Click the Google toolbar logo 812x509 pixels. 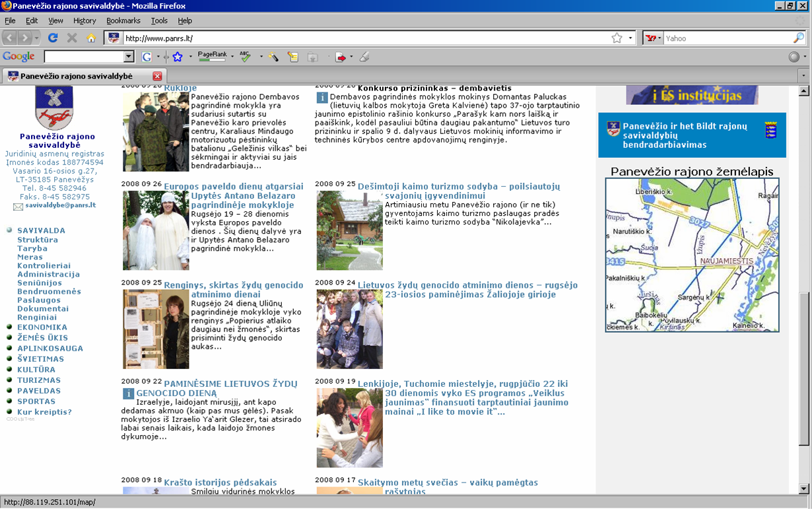[x=18, y=57]
